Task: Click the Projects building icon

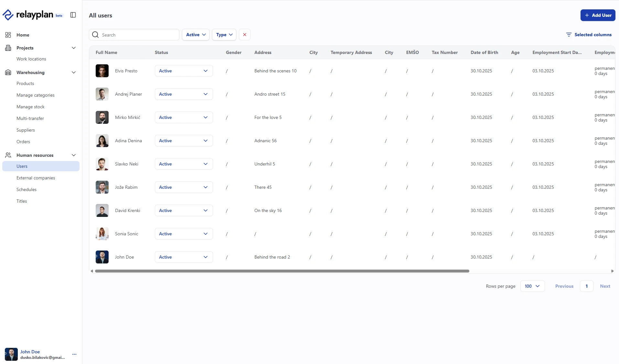Action: [8, 48]
